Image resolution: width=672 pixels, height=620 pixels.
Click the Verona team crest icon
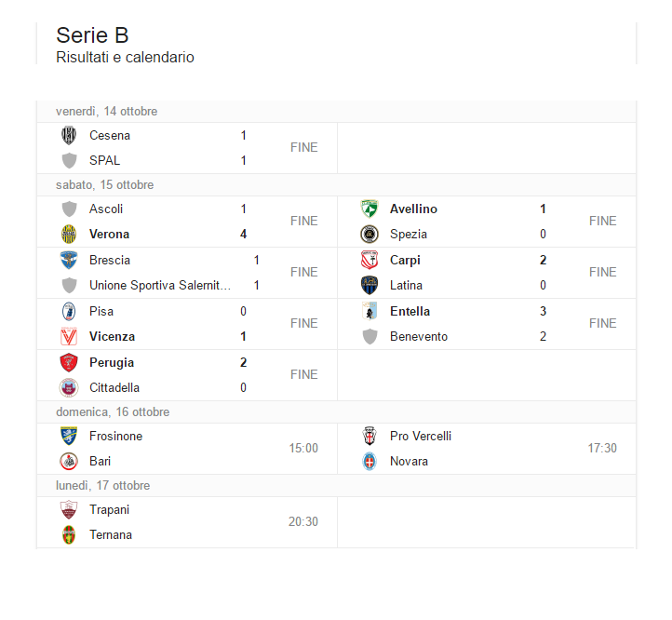[69, 234]
